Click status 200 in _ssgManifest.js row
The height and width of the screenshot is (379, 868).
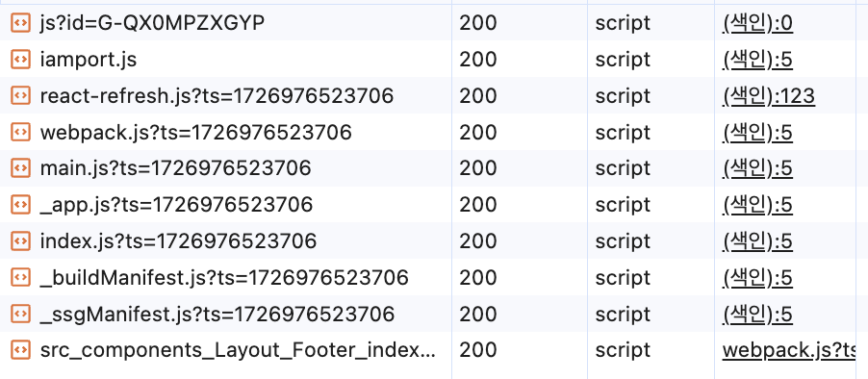coord(478,314)
